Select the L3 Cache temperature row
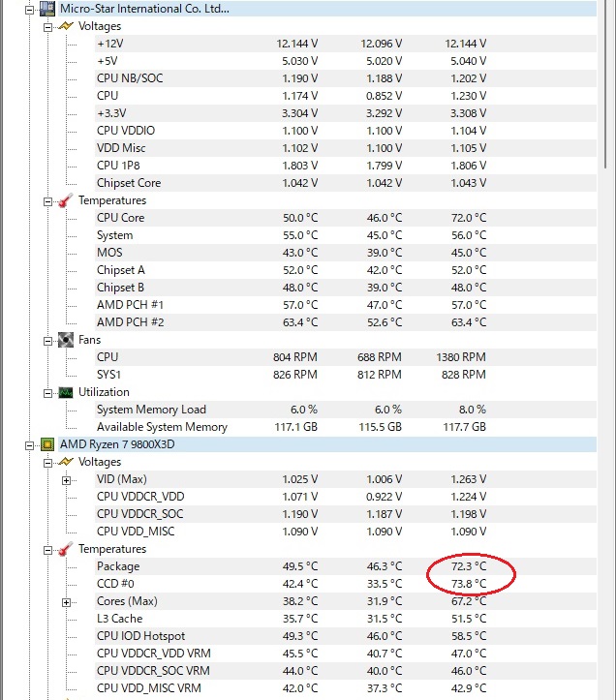This screenshot has height=700, width=616. (x=119, y=619)
